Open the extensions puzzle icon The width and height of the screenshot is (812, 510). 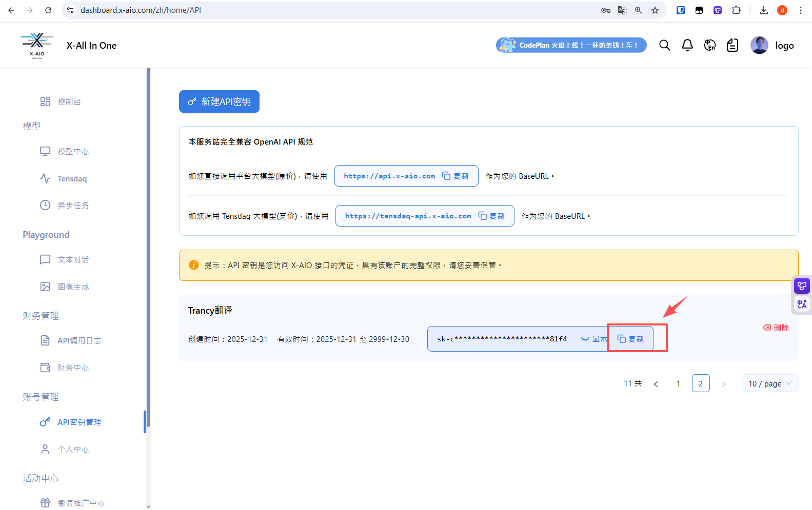point(737,10)
